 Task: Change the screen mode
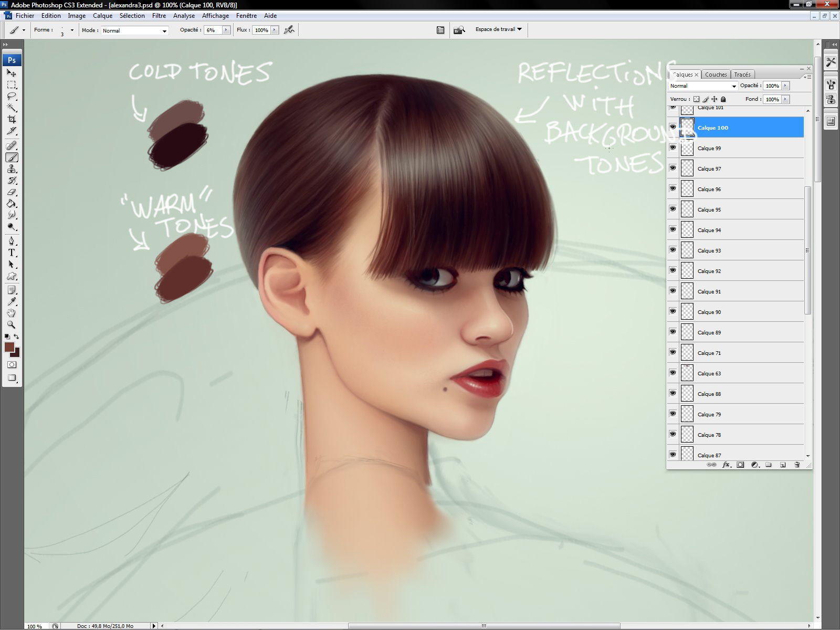click(12, 378)
